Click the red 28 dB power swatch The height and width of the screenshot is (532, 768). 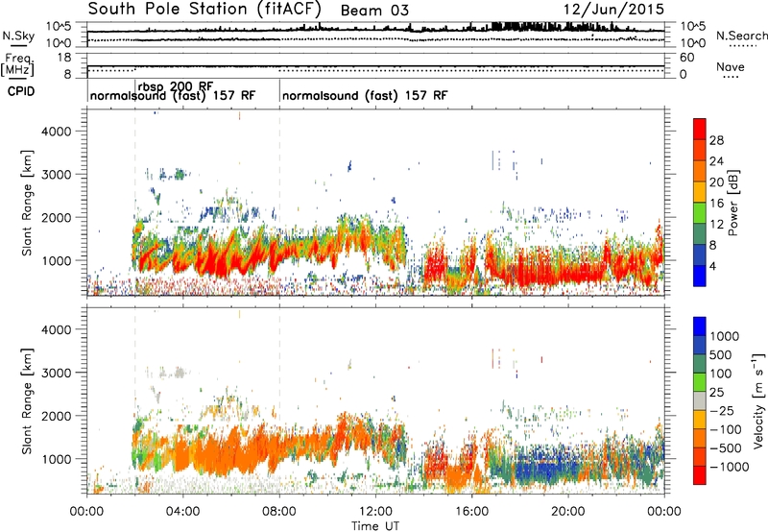700,130
